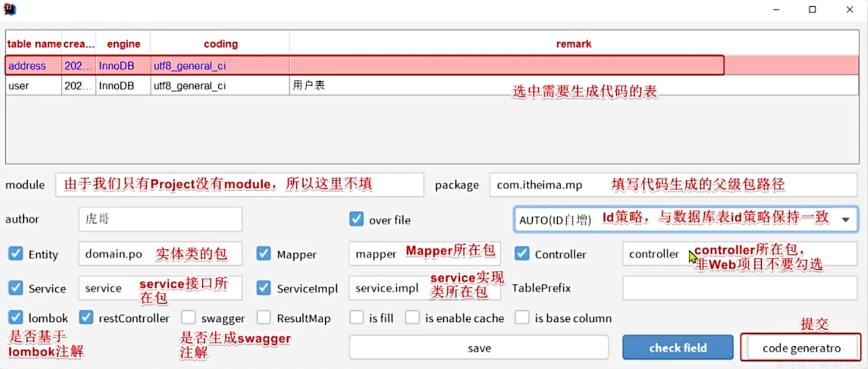Toggle the Controller checkbox

522,254
